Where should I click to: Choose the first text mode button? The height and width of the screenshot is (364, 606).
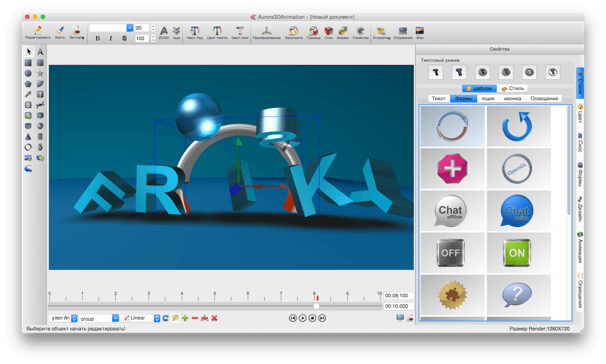click(x=436, y=72)
